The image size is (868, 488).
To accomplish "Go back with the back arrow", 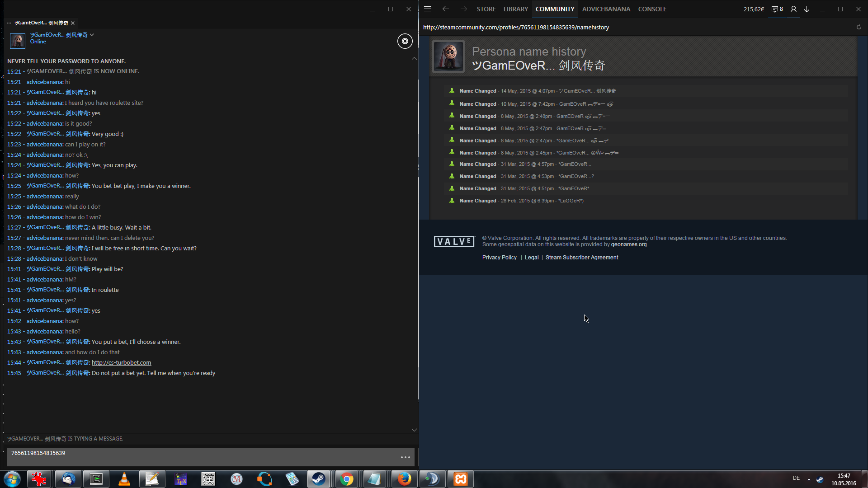I will tap(446, 9).
